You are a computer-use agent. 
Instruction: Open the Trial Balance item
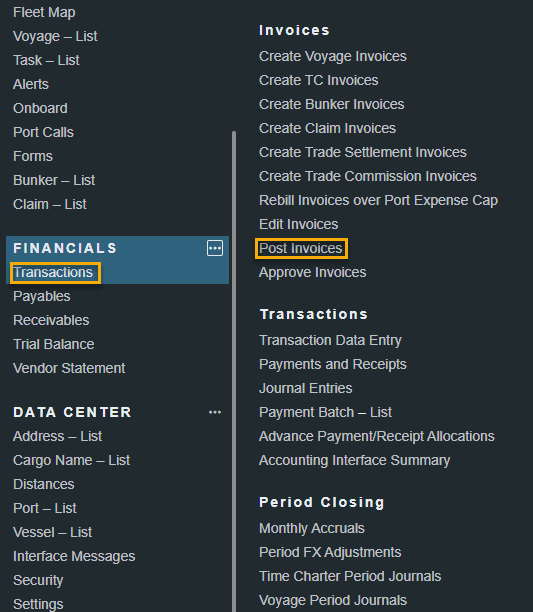[53, 344]
